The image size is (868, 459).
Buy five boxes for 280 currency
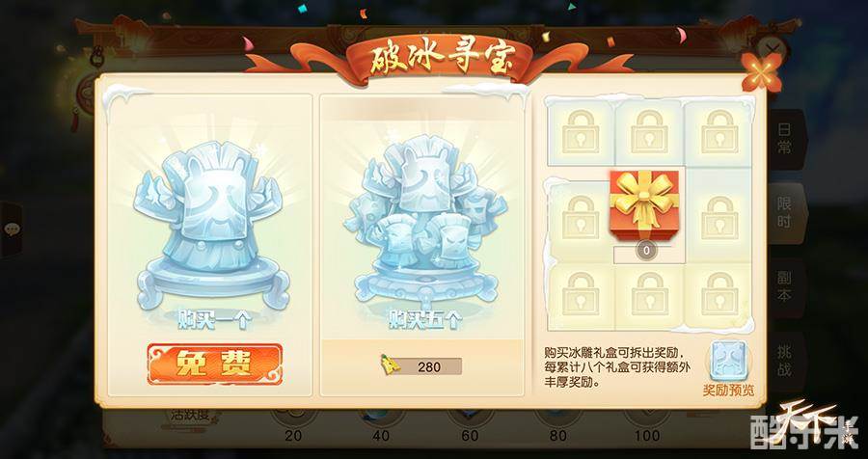(x=421, y=366)
